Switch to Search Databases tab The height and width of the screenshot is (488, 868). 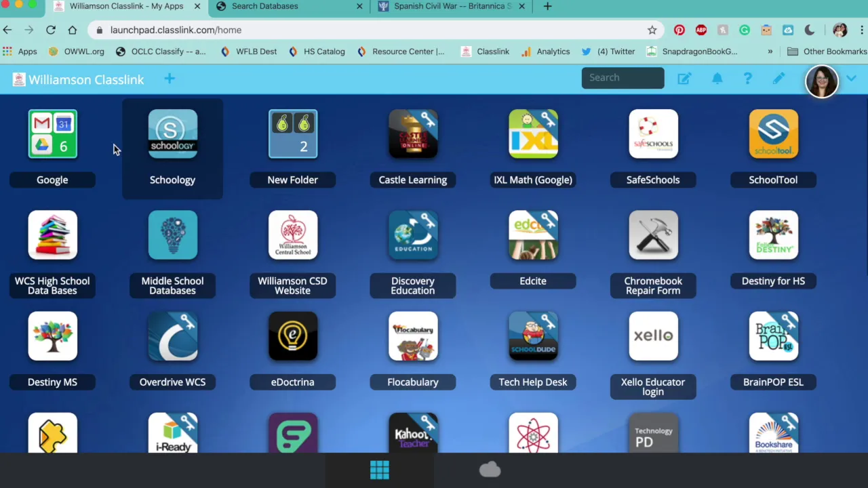[288, 6]
